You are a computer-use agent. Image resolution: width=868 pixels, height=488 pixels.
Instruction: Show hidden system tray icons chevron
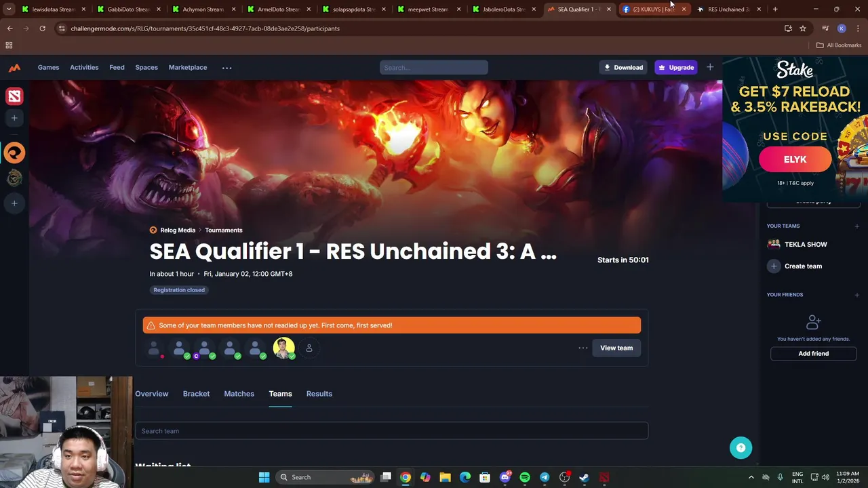[751, 477]
